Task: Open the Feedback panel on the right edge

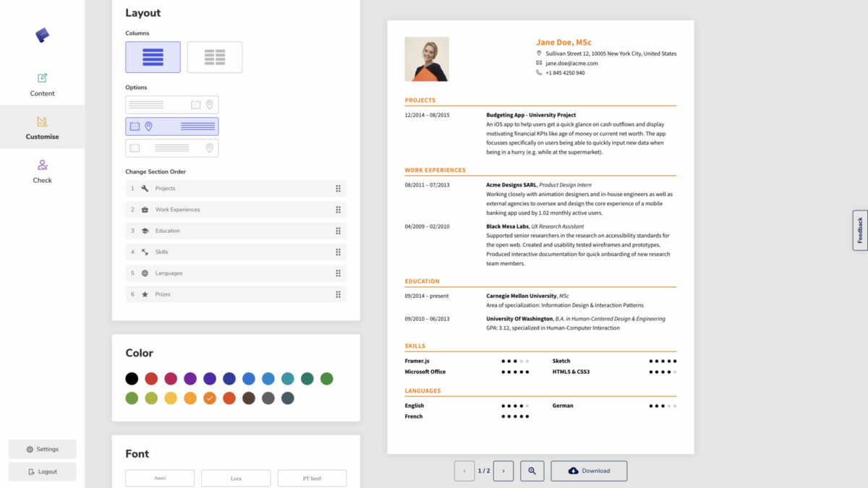Action: tap(859, 229)
